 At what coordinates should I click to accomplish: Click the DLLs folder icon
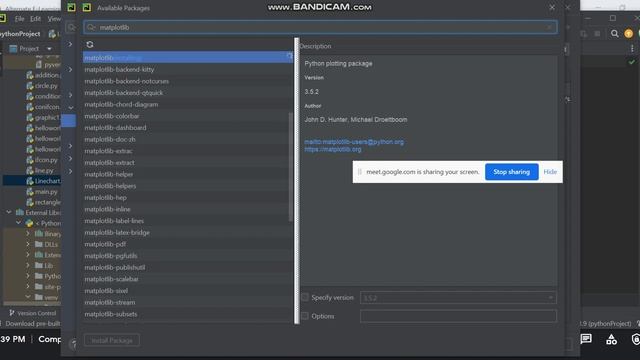[39, 244]
